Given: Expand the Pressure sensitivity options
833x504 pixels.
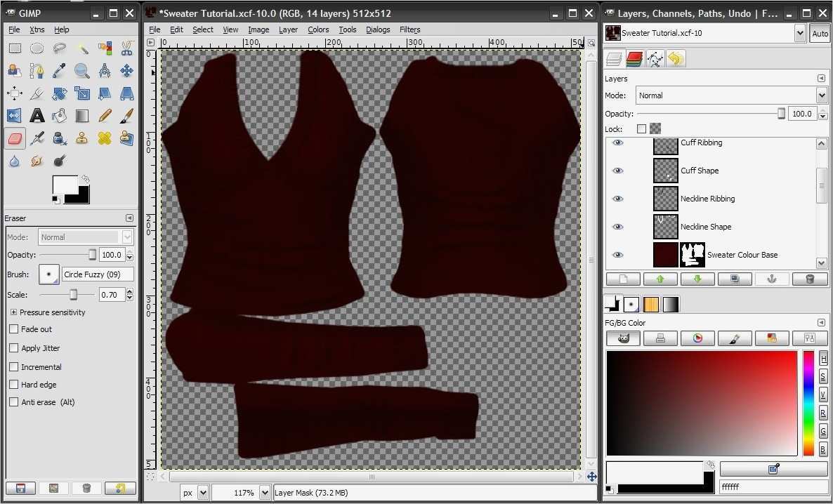Looking at the screenshot, I should (x=13, y=312).
